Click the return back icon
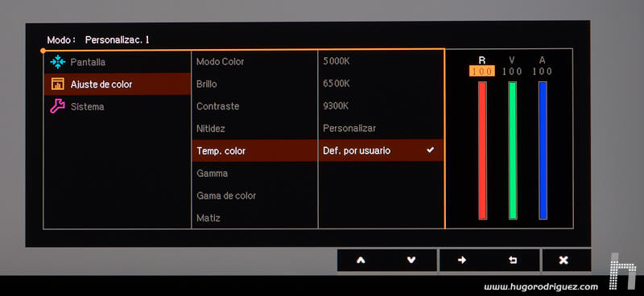 pyautogui.click(x=513, y=260)
